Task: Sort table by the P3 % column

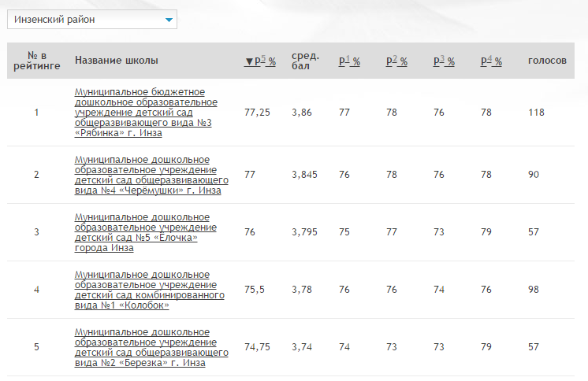Action: (x=444, y=61)
